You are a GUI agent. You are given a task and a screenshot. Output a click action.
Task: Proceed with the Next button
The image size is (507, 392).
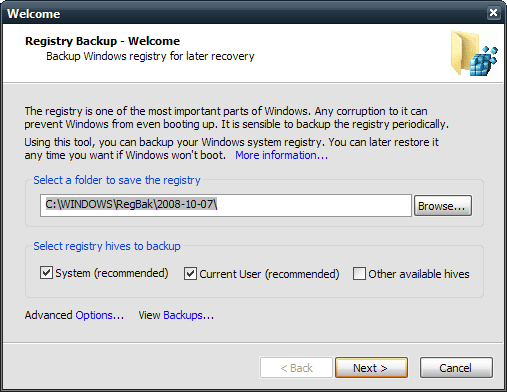coord(371,368)
